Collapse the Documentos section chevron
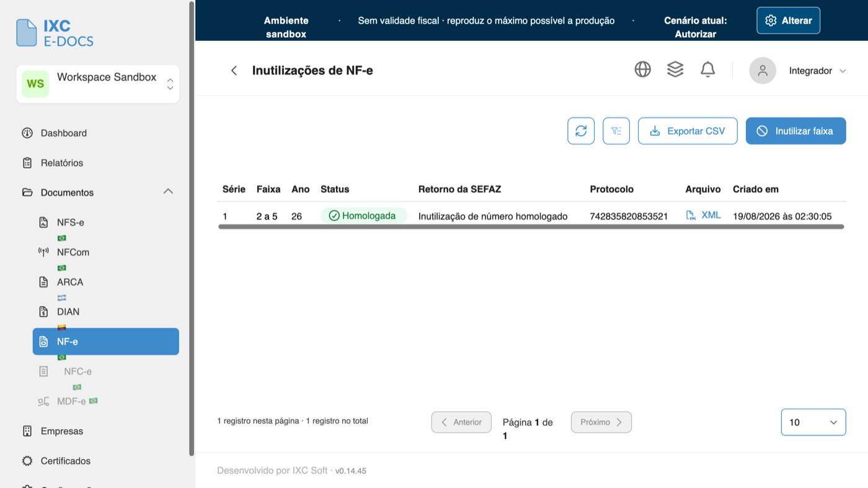The height and width of the screenshot is (488, 868). [168, 192]
